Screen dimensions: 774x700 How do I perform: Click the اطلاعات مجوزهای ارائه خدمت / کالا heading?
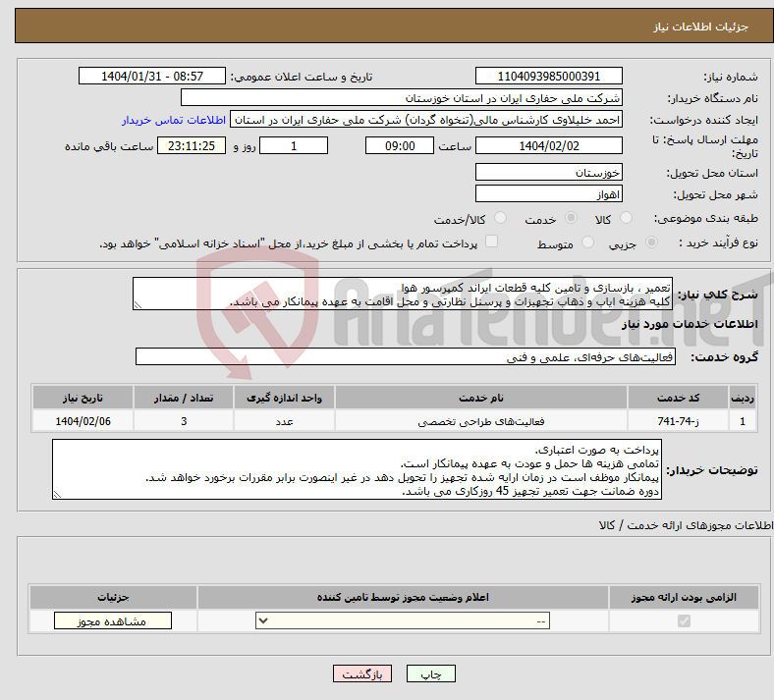tap(687, 525)
